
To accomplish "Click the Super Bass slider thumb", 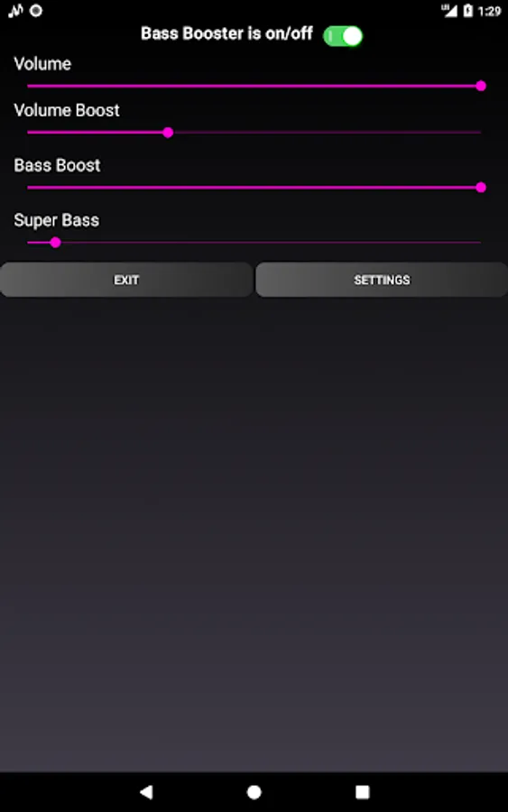I will pyautogui.click(x=55, y=243).
